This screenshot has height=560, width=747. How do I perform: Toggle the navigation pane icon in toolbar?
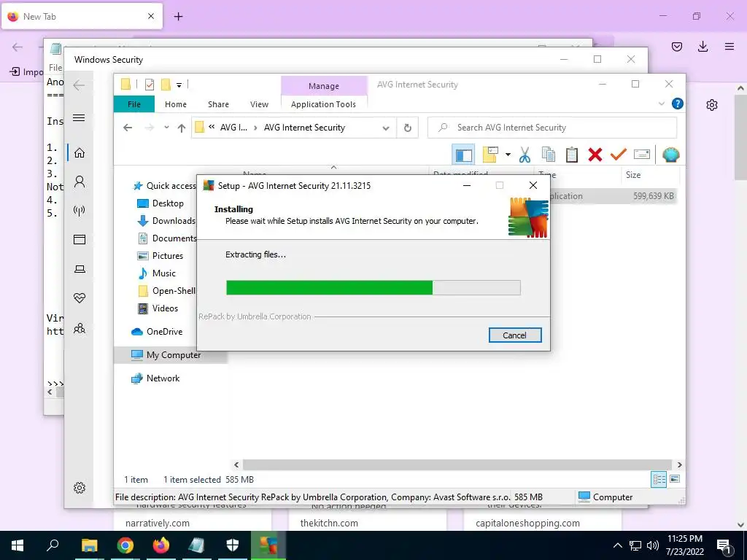[x=463, y=155]
